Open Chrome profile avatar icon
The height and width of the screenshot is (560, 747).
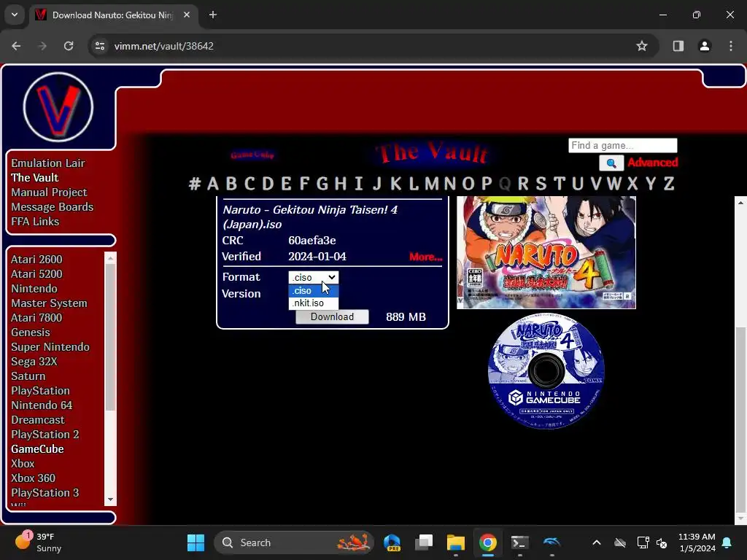pyautogui.click(x=704, y=46)
